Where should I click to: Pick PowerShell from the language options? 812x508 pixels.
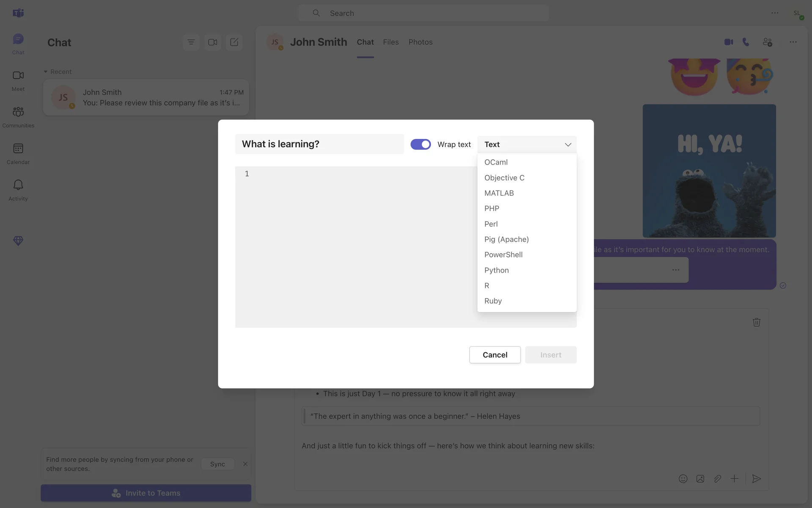click(x=503, y=255)
